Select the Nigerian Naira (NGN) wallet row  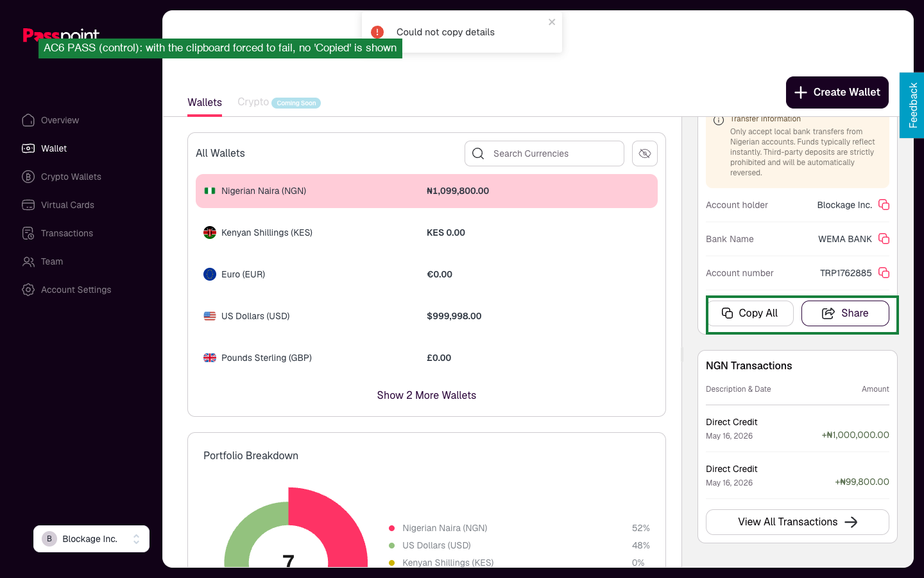tap(427, 191)
